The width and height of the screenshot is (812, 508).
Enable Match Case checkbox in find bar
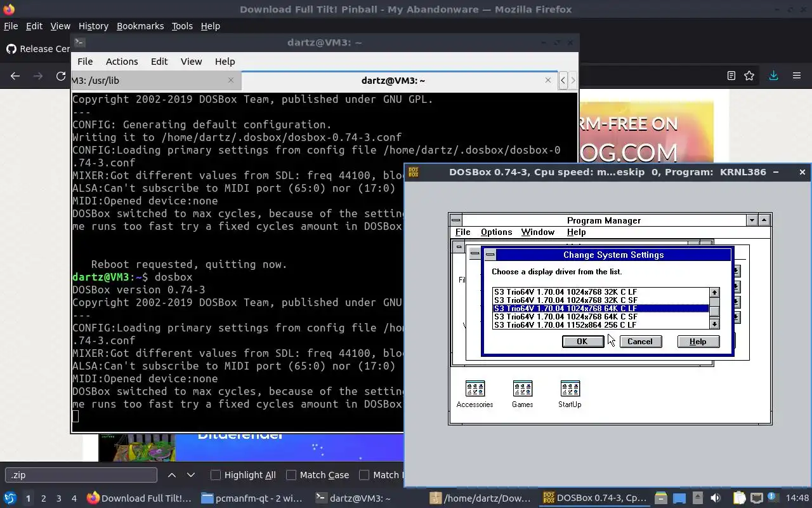tap(291, 474)
